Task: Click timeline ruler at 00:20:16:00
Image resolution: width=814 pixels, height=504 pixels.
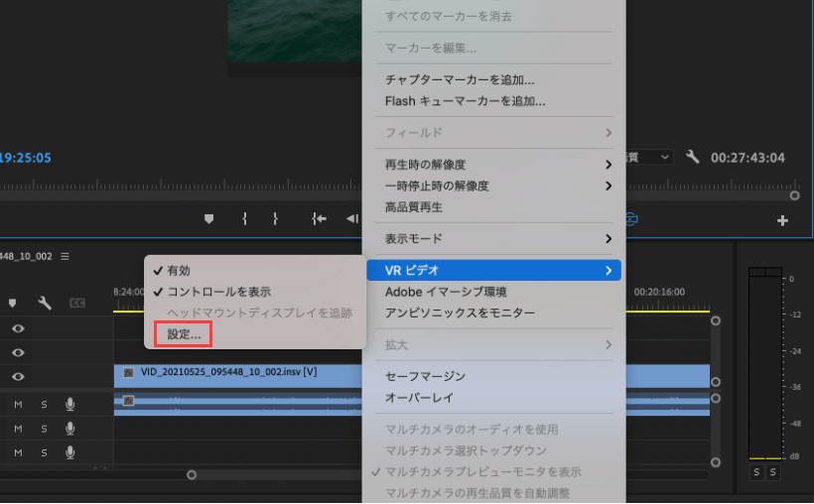Action: pyautogui.click(x=659, y=292)
